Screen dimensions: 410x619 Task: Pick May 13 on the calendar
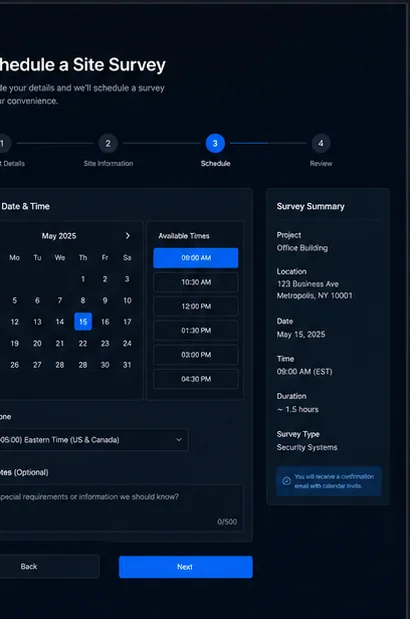click(x=37, y=322)
